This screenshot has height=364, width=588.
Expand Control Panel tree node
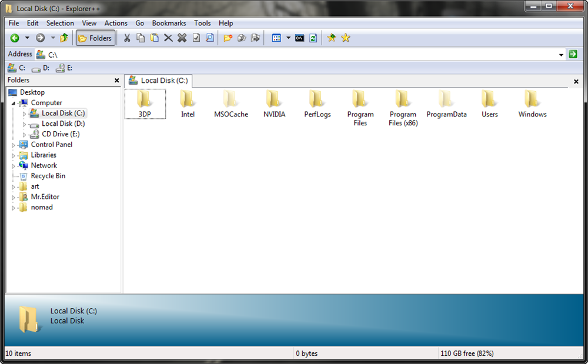click(14, 145)
